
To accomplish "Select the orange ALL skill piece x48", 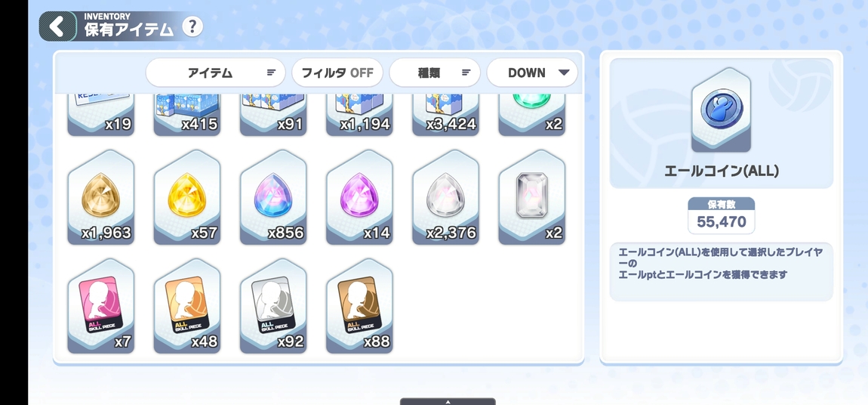I will [187, 306].
